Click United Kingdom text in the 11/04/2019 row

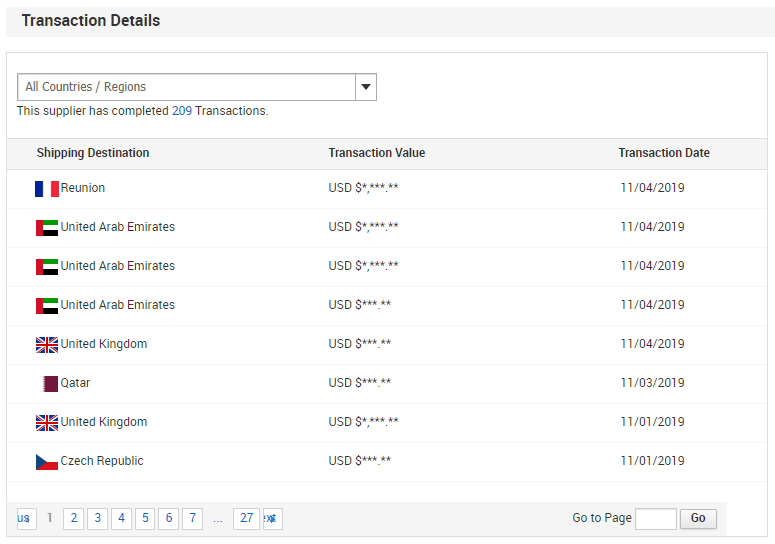click(x=104, y=344)
